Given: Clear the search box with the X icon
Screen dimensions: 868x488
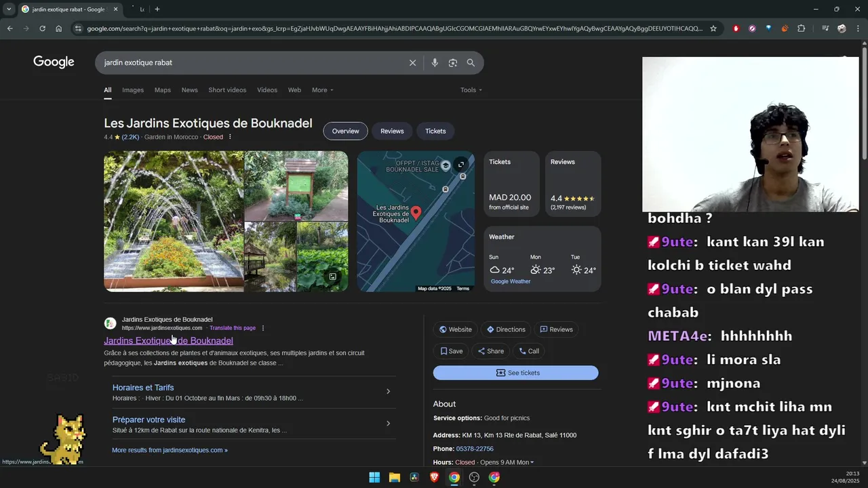Looking at the screenshot, I should click(412, 62).
